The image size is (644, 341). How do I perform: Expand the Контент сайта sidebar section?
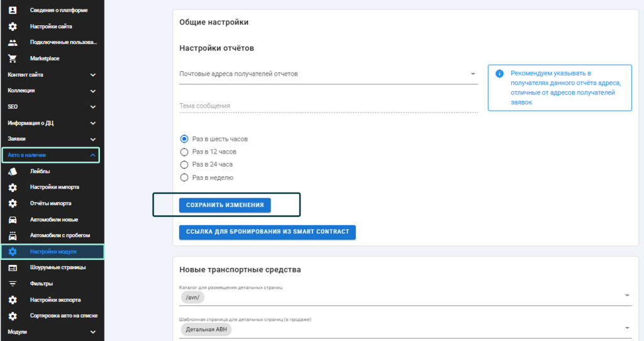point(52,75)
